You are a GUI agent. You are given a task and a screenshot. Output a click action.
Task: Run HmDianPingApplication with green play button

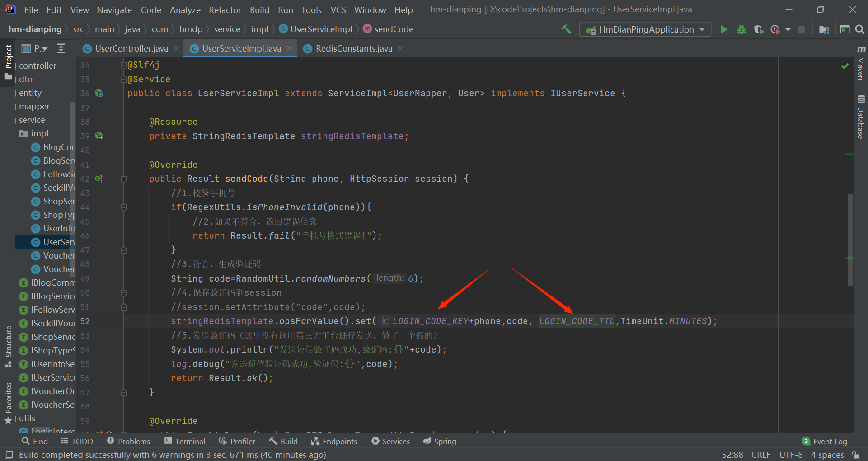coord(724,29)
